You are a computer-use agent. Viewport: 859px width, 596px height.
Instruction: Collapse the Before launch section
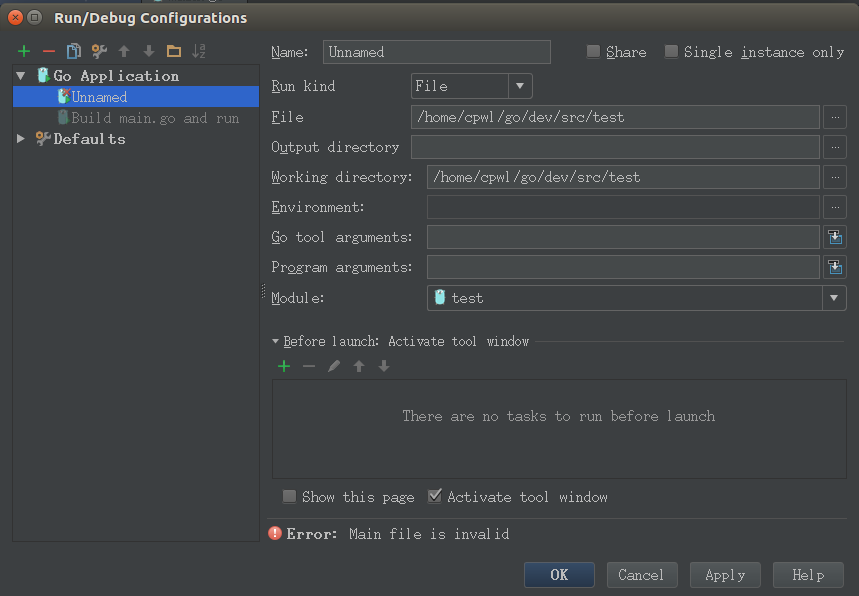(276, 341)
